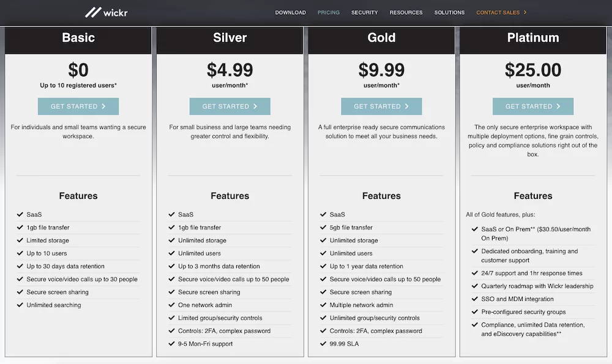Open the Resources navigation menu
The height and width of the screenshot is (364, 612).
pos(406,12)
